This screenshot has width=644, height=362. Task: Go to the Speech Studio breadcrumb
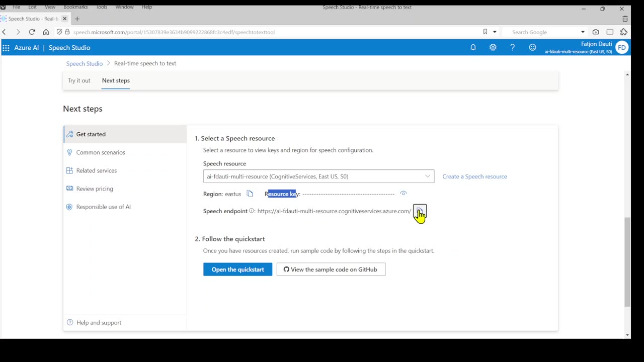(85, 63)
